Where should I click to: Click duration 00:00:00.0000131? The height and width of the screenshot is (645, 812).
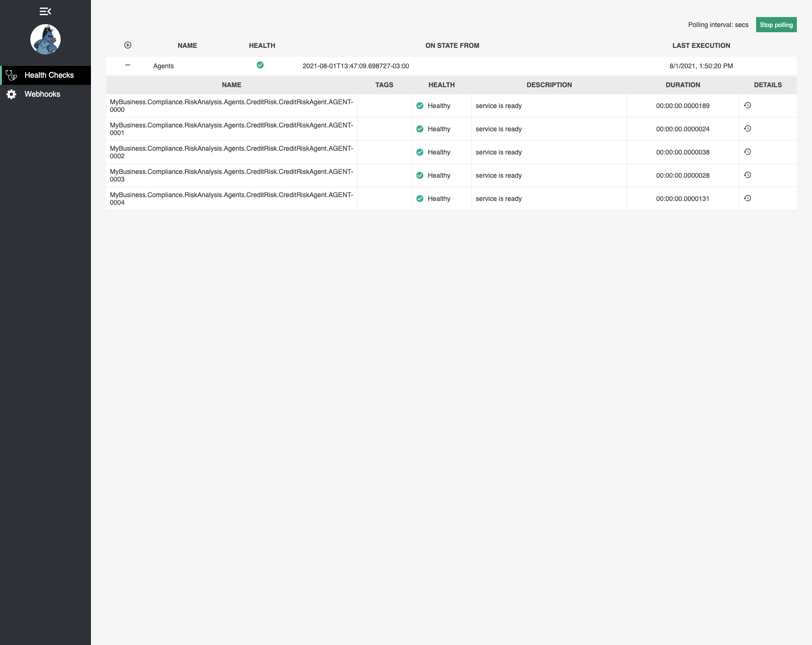click(x=683, y=199)
